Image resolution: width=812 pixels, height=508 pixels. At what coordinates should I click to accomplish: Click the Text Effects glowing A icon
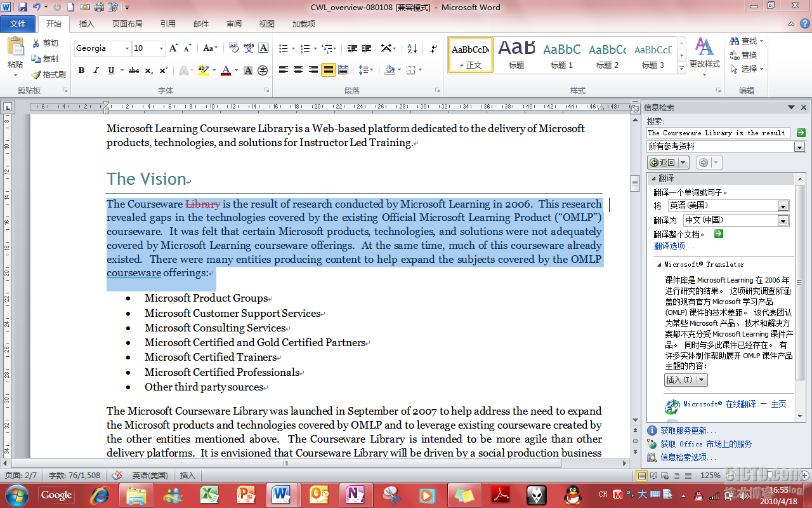pos(183,70)
